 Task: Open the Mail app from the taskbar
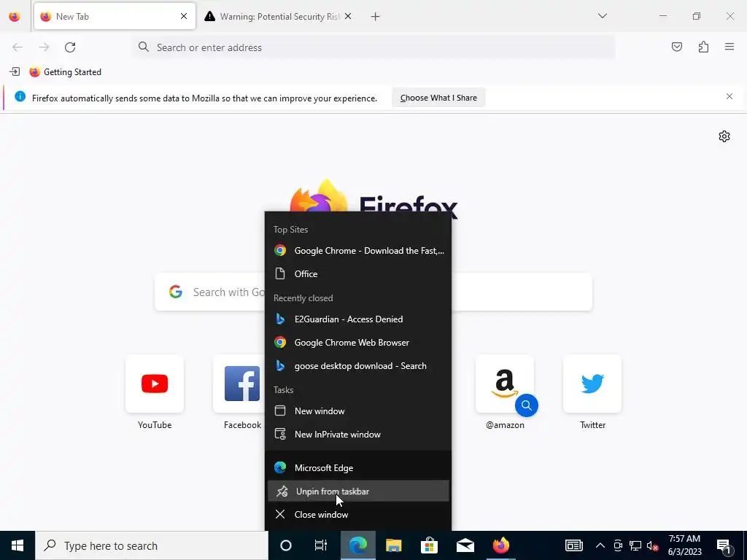click(465, 545)
